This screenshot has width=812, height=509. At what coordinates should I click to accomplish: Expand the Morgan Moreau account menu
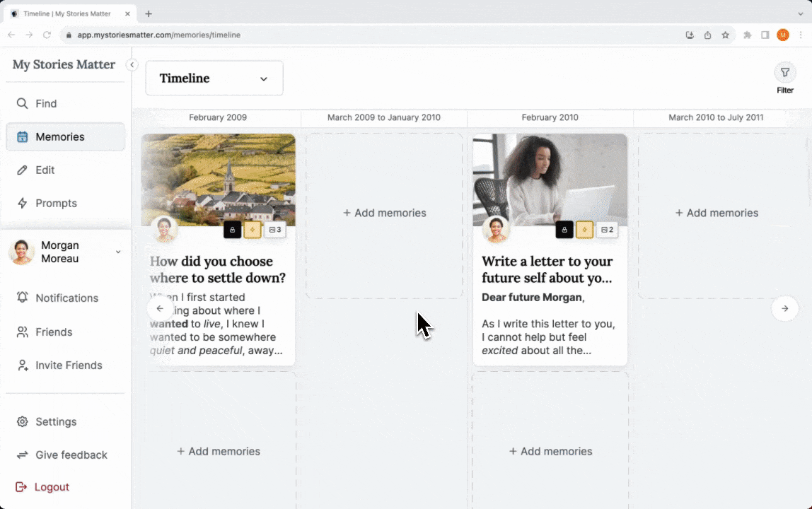pyautogui.click(x=118, y=252)
